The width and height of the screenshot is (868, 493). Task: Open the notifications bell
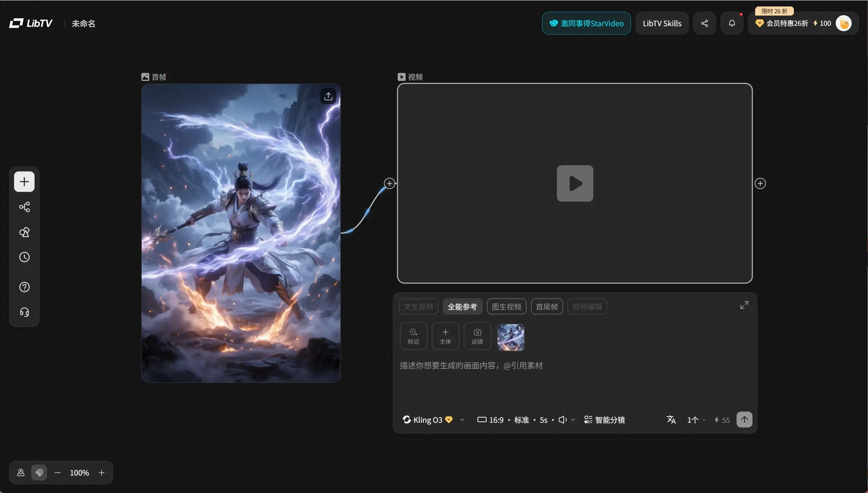[732, 24]
